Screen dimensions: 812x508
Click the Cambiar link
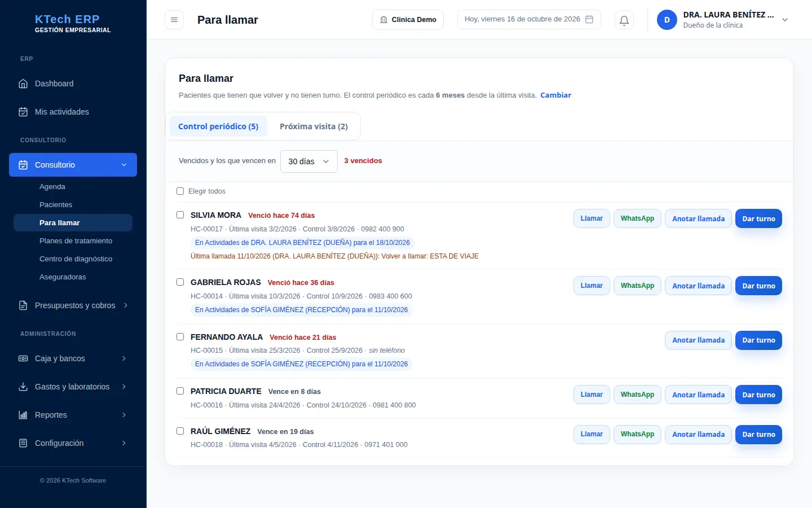tap(555, 95)
